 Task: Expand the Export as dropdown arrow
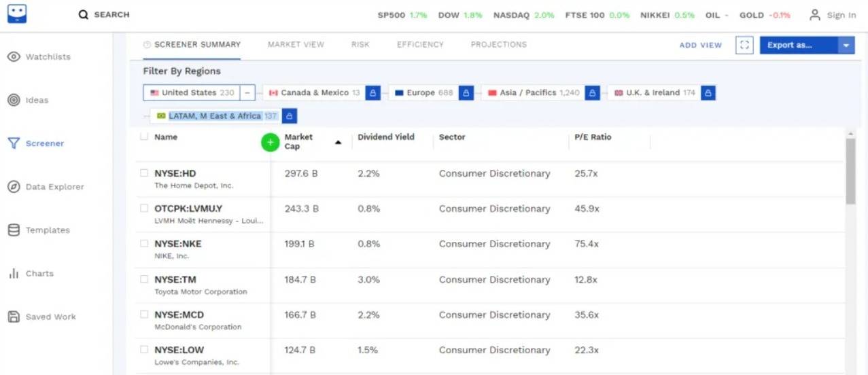[x=846, y=46]
